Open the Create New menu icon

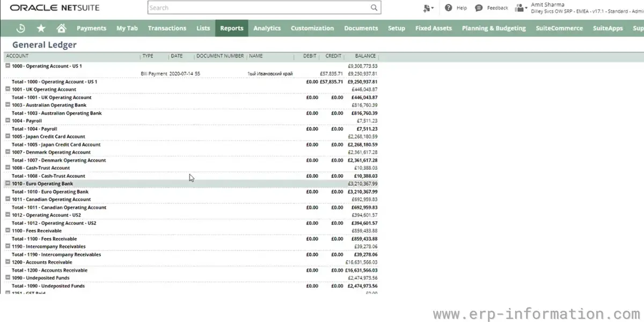tap(428, 8)
